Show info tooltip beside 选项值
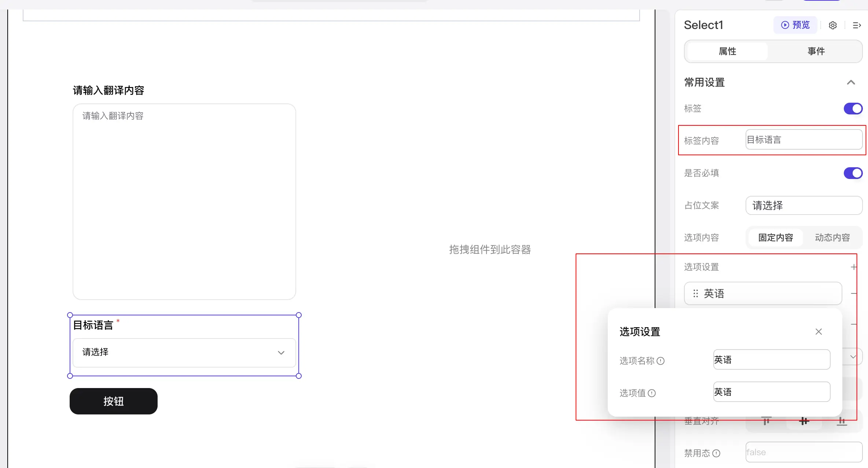The height and width of the screenshot is (468, 868). 652,393
